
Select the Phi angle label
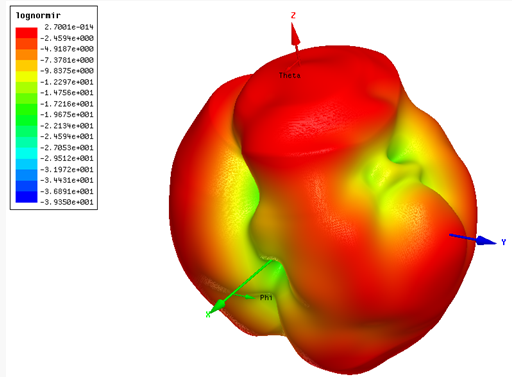tap(266, 297)
